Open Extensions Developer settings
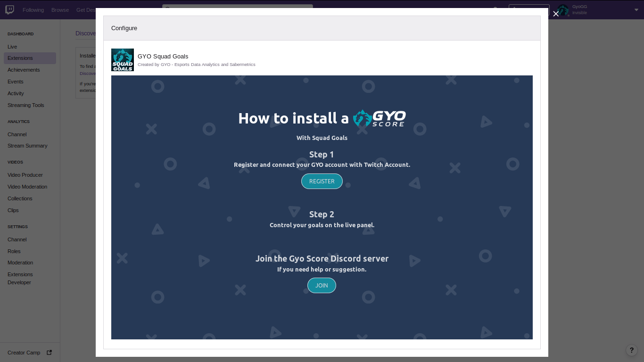This screenshot has width=644, height=362. coord(20,278)
